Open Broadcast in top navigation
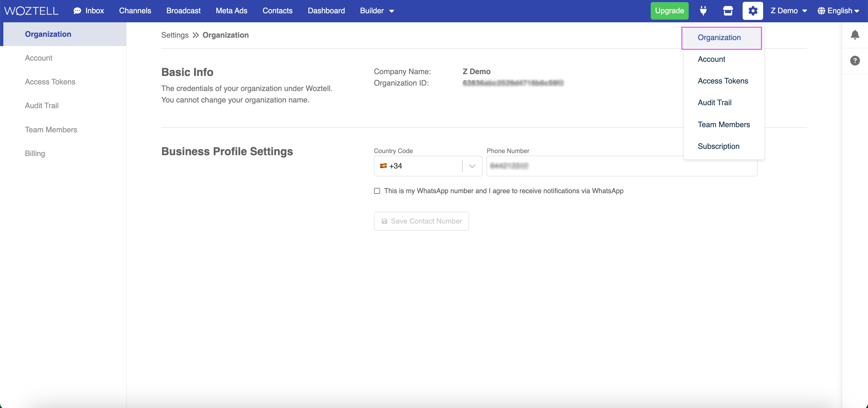 [x=183, y=11]
